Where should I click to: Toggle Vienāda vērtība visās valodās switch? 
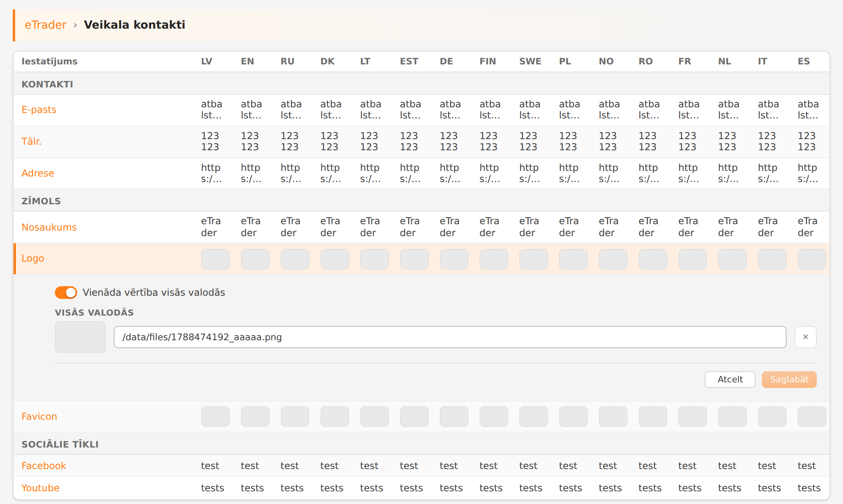(66, 293)
